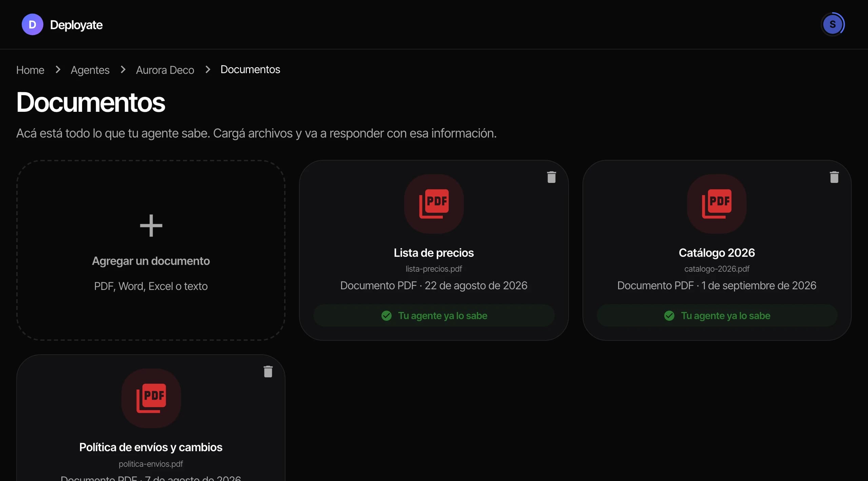Click the PDF icon on Catálogo 2026
Viewport: 868px width, 481px height.
[x=716, y=204]
